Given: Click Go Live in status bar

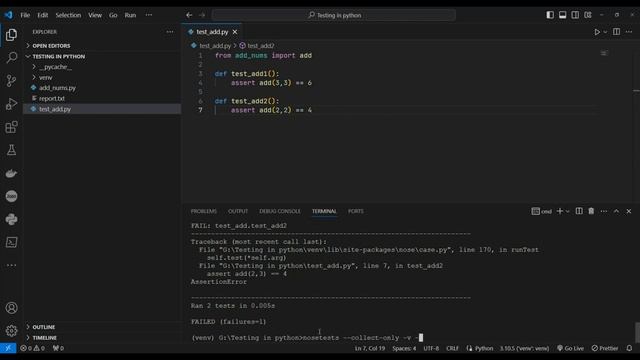Looking at the screenshot, I should (x=570, y=348).
